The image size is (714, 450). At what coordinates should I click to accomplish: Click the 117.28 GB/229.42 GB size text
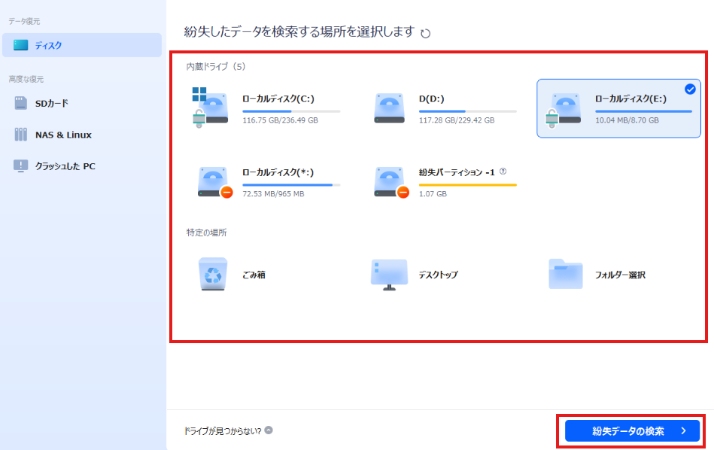tap(456, 120)
